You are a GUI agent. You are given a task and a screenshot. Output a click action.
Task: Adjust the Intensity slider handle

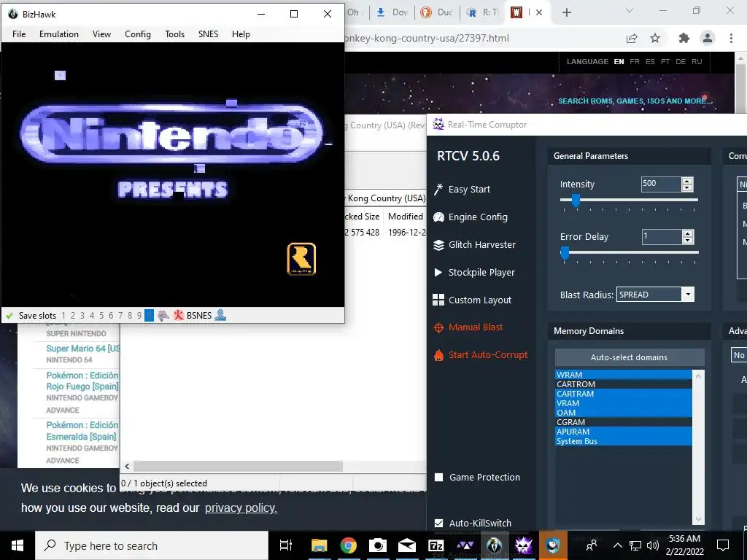click(x=576, y=201)
